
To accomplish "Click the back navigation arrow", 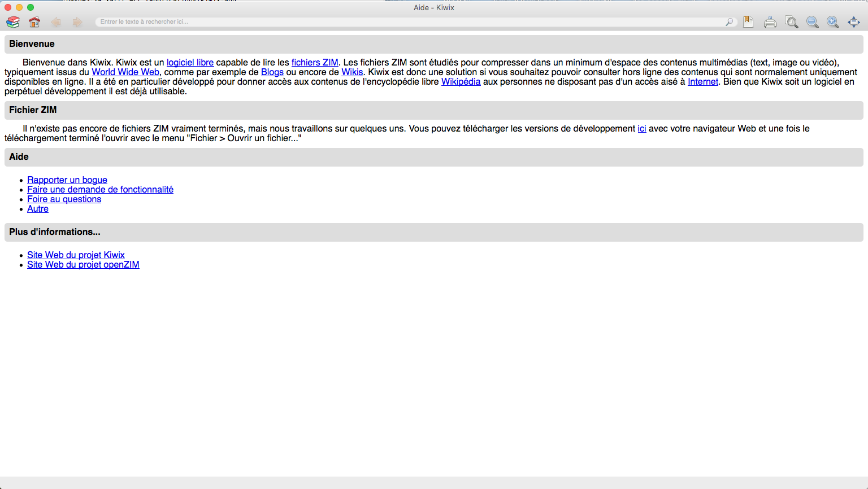I will 56,22.
